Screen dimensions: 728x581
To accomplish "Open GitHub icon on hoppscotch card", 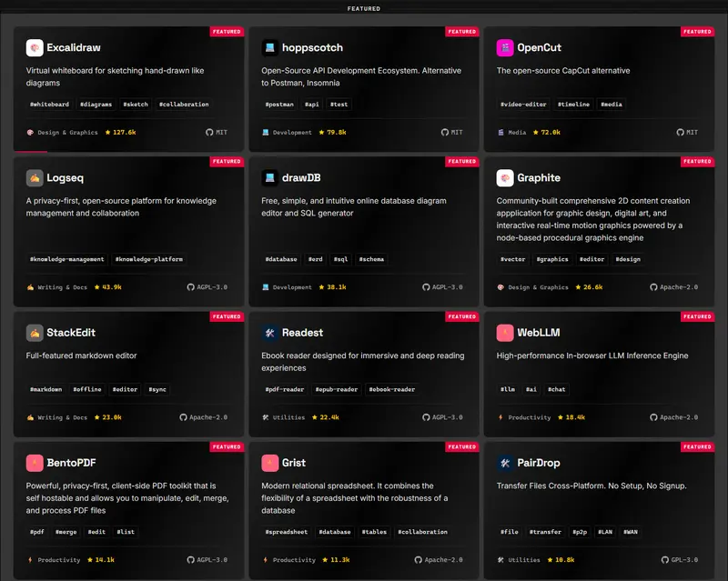I will point(445,132).
